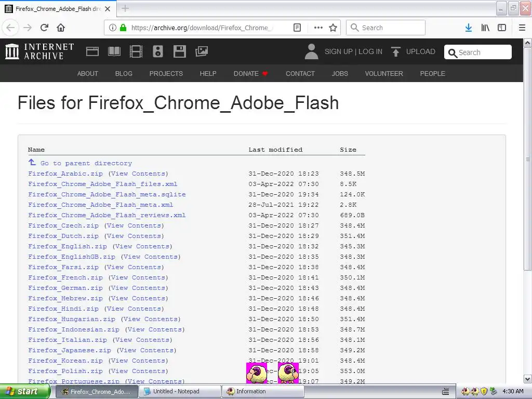Open the Texts book icon
Image resolution: width=532 pixels, height=399 pixels.
[x=114, y=51]
